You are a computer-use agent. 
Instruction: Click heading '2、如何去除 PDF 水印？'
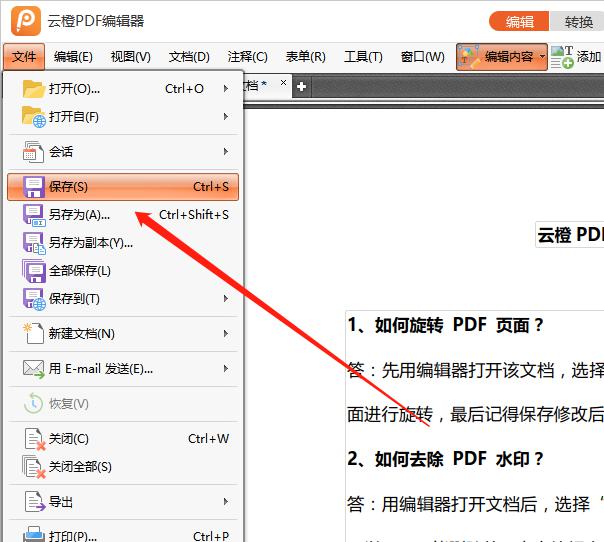point(445,459)
